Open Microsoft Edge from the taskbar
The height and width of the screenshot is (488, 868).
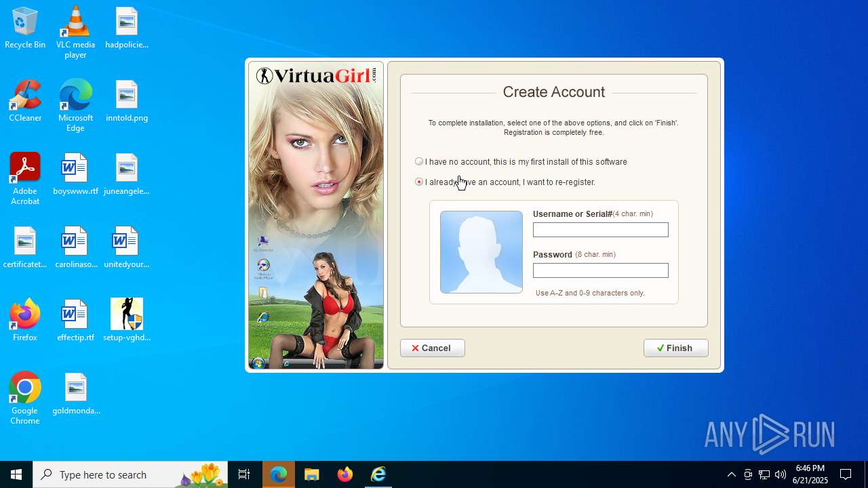279,474
